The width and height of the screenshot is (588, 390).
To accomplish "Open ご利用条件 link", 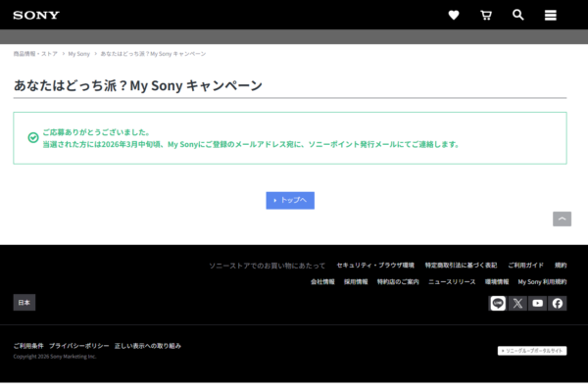I will pyautogui.click(x=28, y=346).
